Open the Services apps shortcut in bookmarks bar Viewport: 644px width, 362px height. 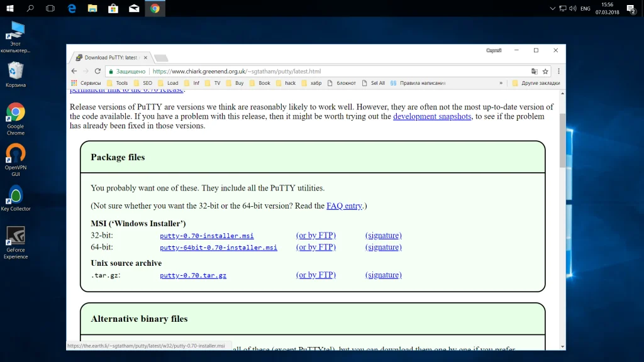click(x=86, y=83)
